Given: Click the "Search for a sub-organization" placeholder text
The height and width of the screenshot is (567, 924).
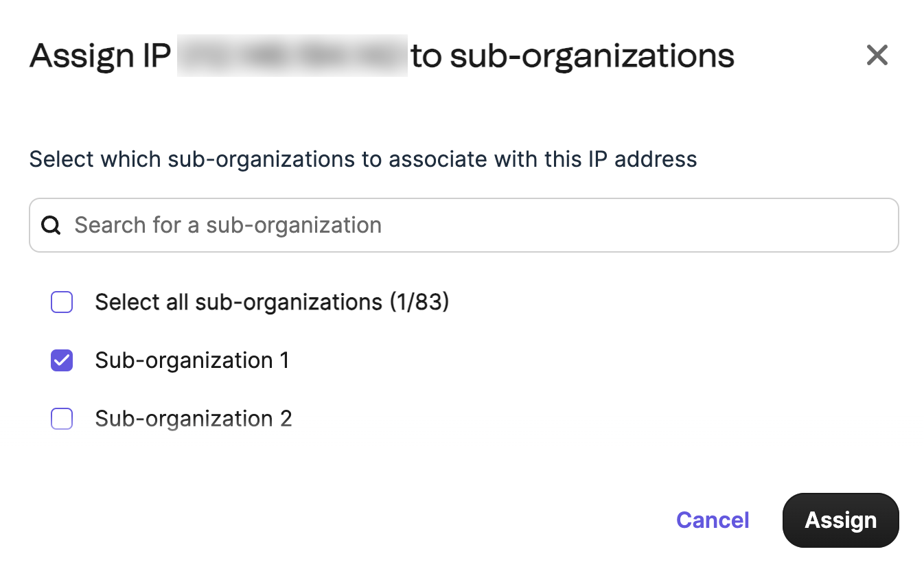Looking at the screenshot, I should 228,225.
